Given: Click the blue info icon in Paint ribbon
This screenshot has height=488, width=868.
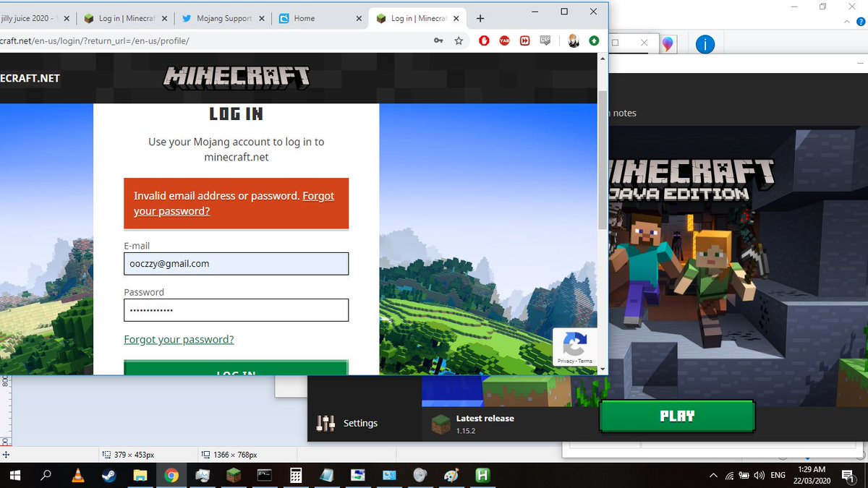Looking at the screenshot, I should click(705, 45).
